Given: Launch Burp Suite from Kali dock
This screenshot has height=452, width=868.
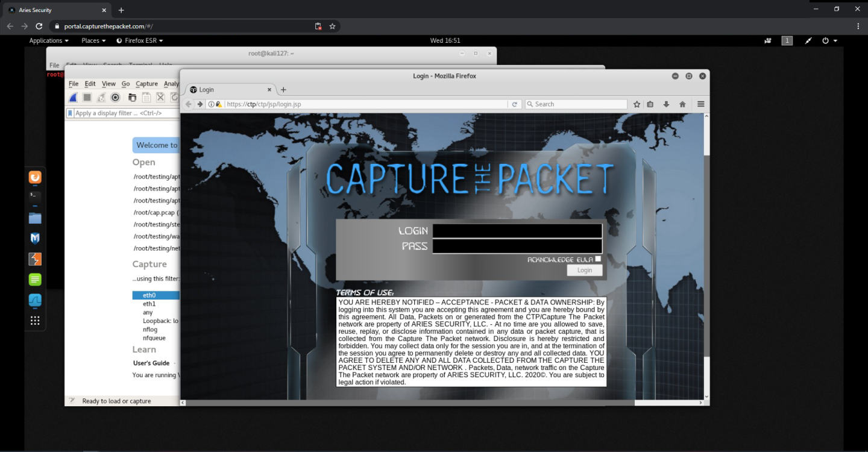Looking at the screenshot, I should (35, 259).
